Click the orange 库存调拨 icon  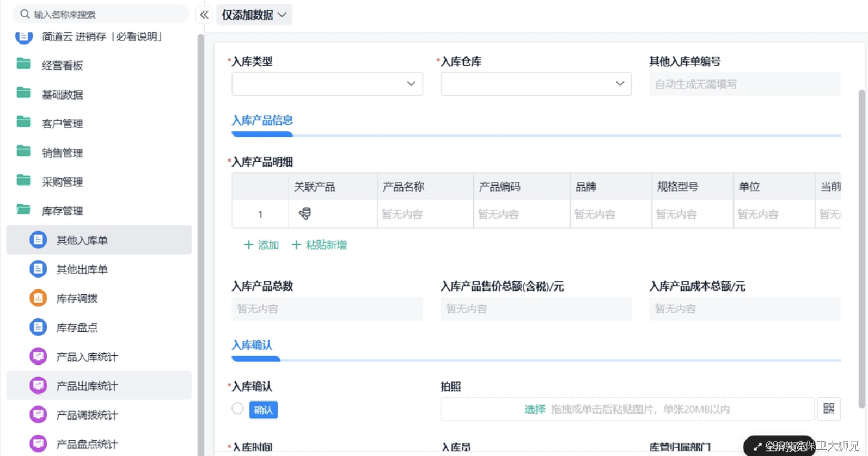point(38,298)
